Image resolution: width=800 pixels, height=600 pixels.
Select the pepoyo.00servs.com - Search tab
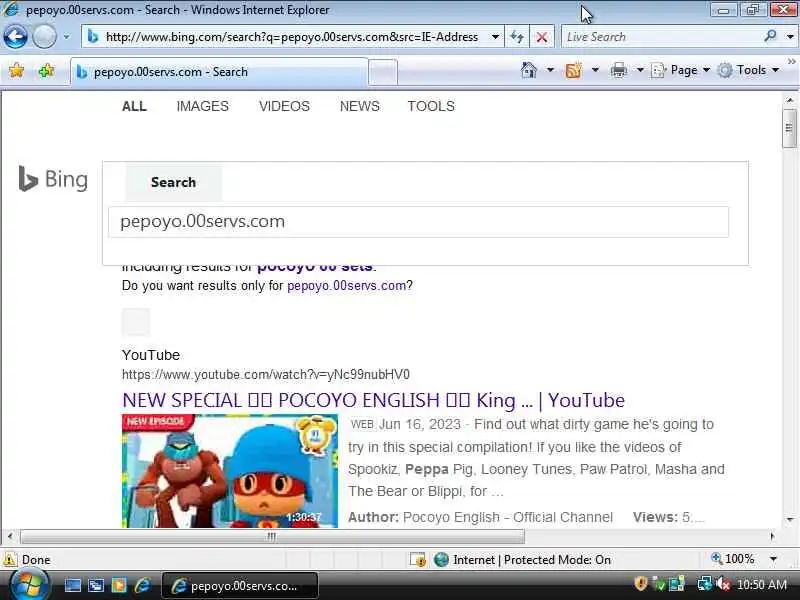pyautogui.click(x=219, y=72)
